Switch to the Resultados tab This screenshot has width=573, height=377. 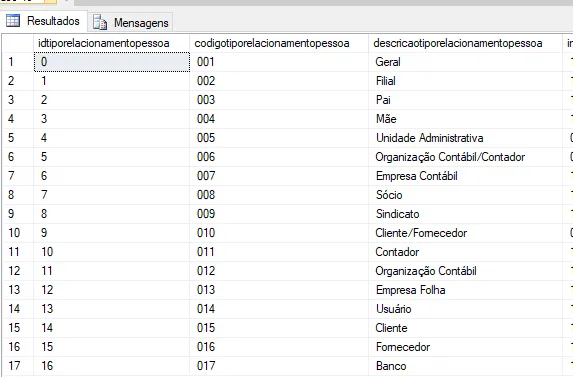[44, 21]
